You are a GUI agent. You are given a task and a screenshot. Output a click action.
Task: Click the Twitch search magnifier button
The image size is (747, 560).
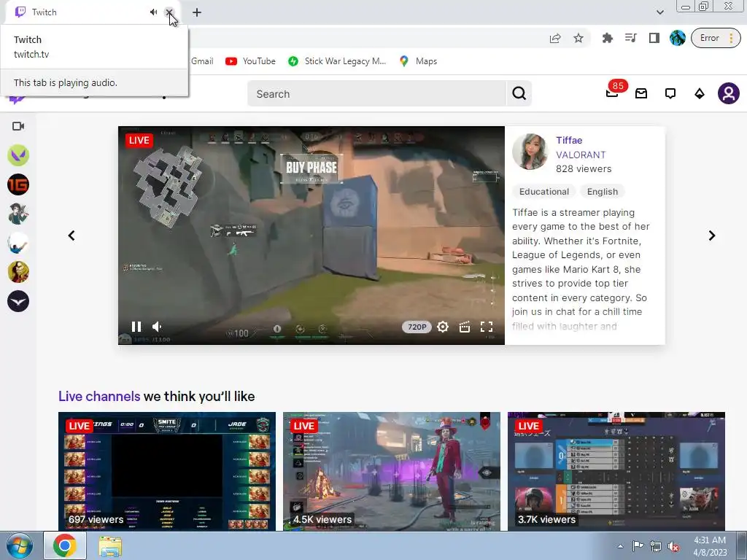519,94
